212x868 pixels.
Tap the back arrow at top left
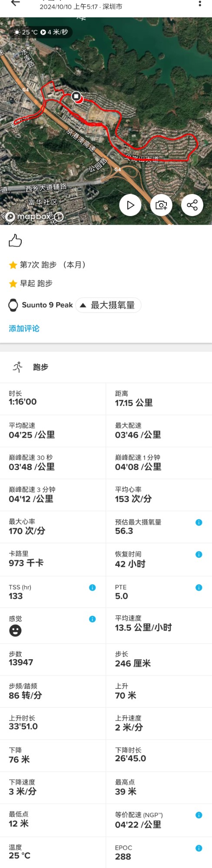point(15,3)
